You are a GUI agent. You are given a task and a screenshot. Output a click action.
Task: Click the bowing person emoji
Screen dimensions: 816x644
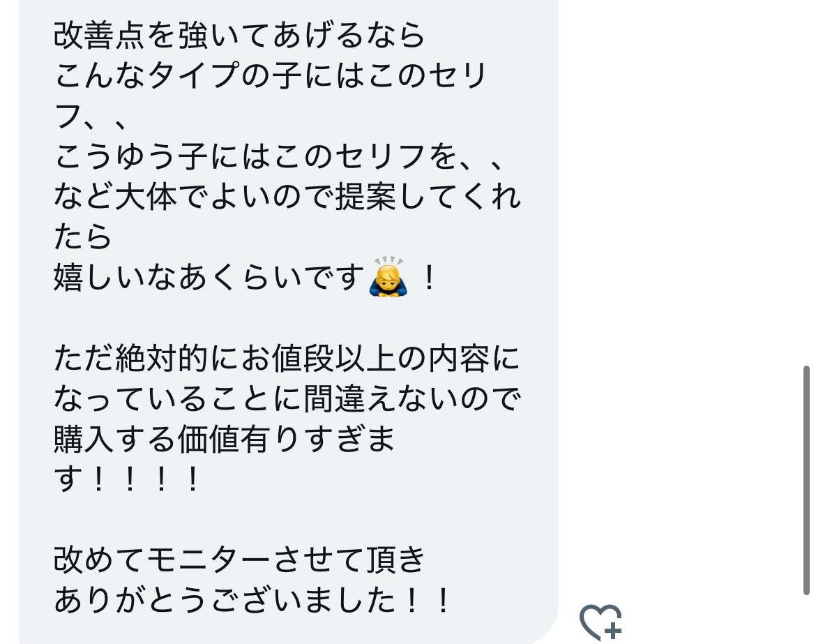(388, 277)
